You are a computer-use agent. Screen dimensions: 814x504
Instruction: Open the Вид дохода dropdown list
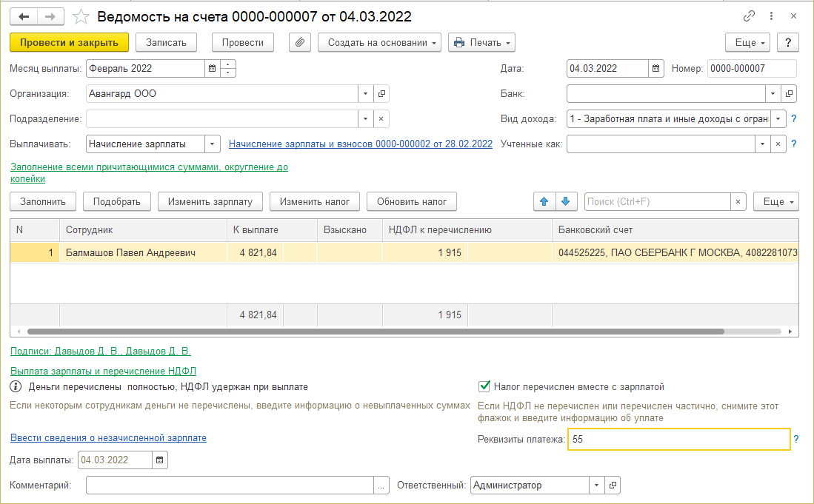pos(778,119)
